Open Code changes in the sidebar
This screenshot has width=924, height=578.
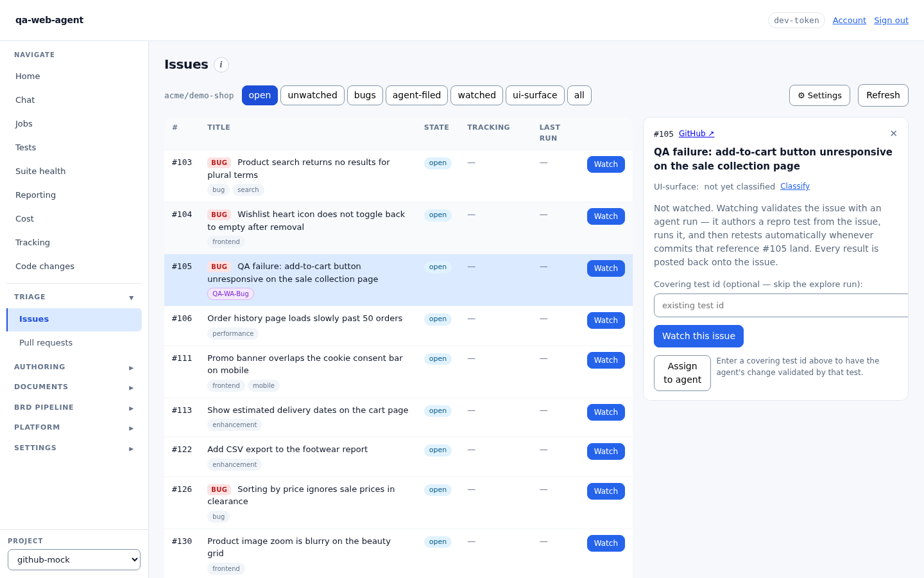pyautogui.click(x=74, y=266)
